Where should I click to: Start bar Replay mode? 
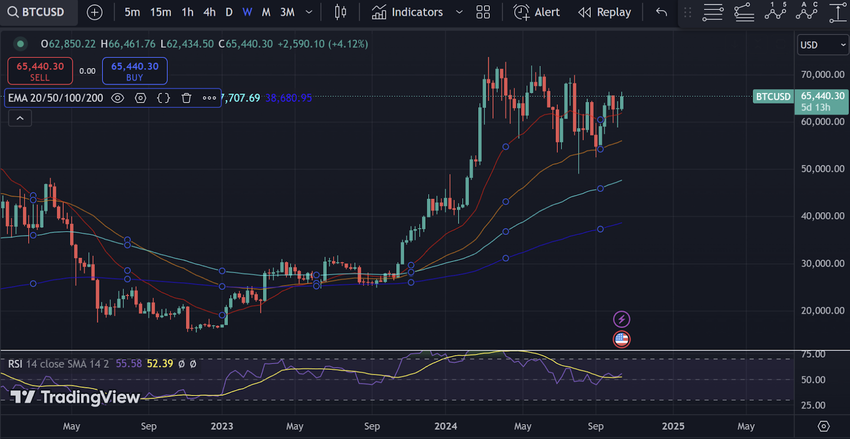pos(604,12)
